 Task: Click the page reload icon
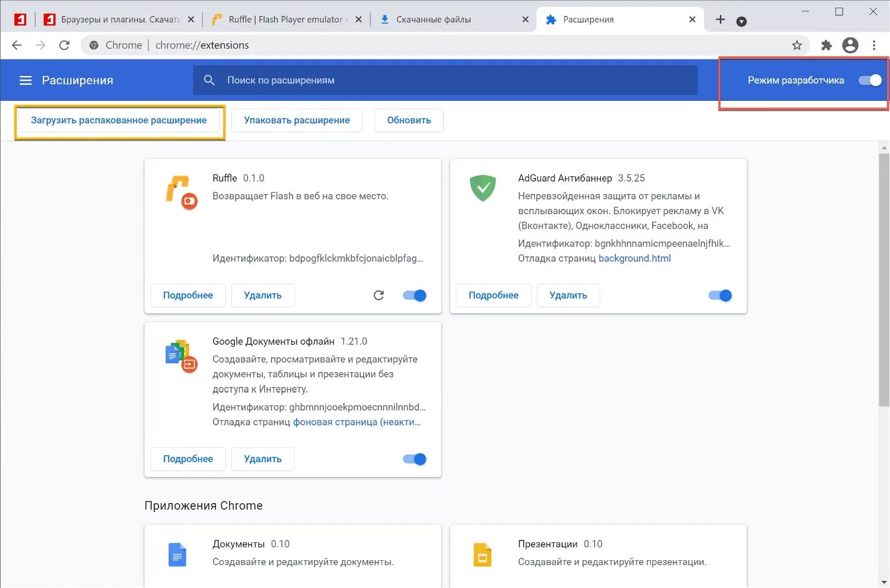[64, 45]
